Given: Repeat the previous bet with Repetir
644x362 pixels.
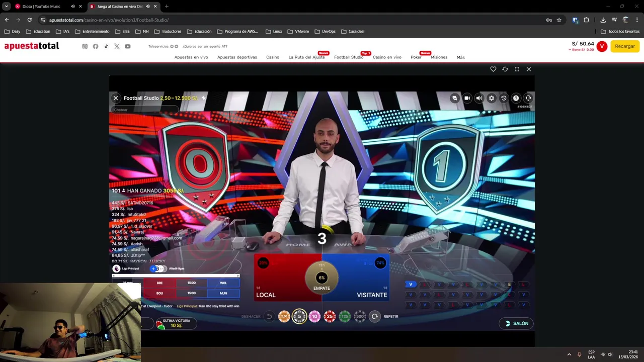Looking at the screenshot, I should point(375,316).
